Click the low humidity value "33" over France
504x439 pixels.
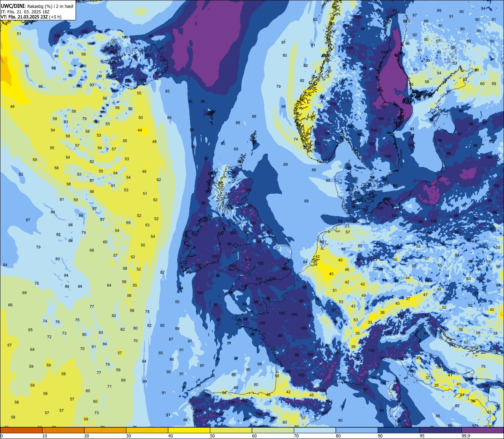coord(370,322)
